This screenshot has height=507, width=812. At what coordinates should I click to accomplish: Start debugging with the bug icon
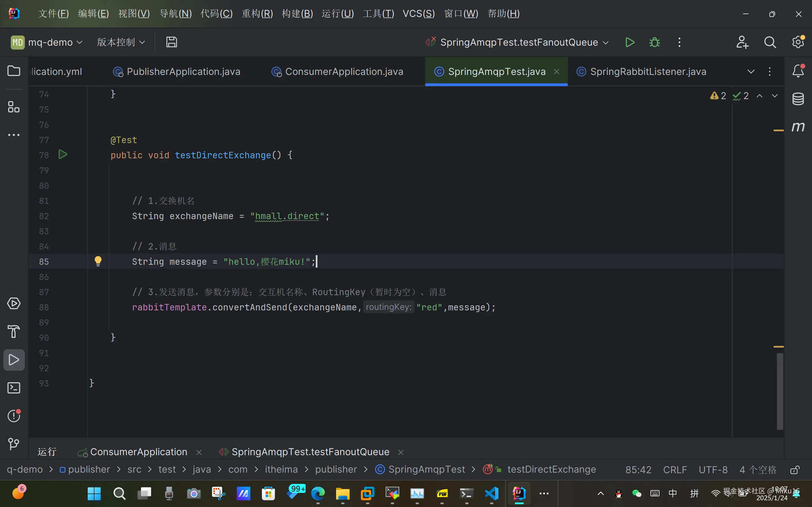[x=654, y=42]
